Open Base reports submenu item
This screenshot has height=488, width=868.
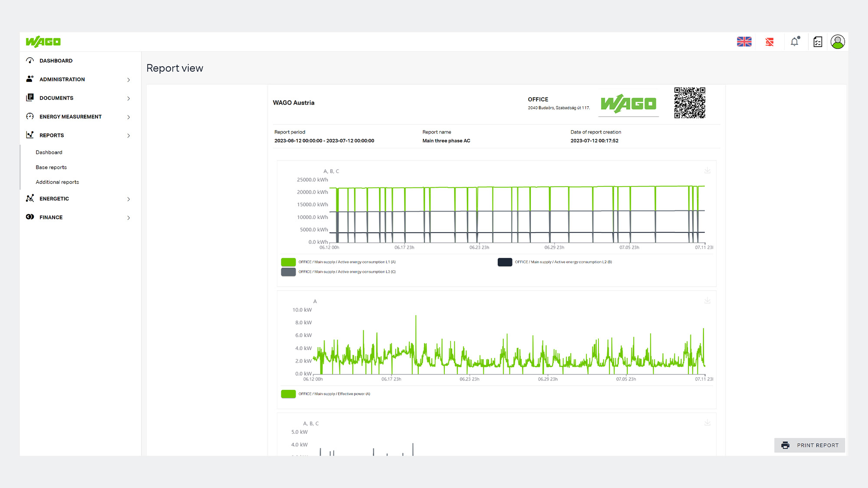(x=51, y=167)
